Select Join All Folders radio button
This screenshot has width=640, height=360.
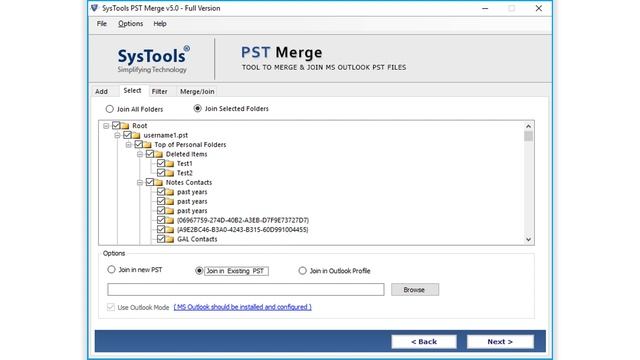click(109, 109)
